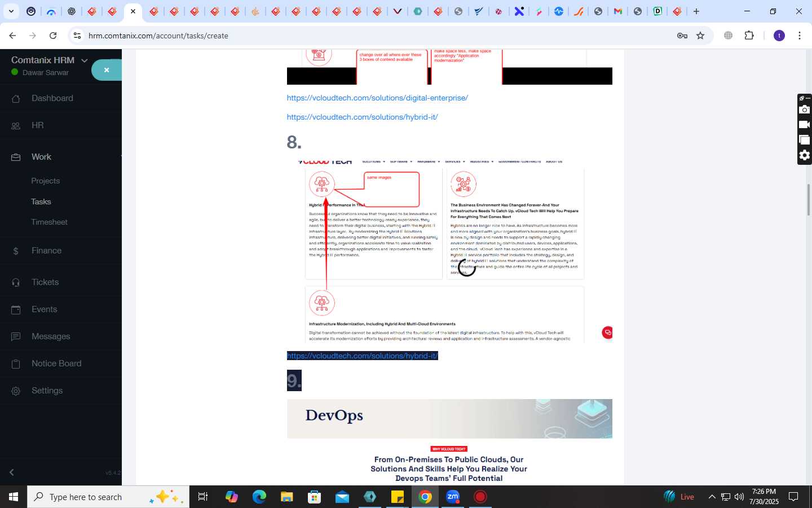Show hidden system tray icons
This screenshot has width=812, height=508.
(x=712, y=497)
